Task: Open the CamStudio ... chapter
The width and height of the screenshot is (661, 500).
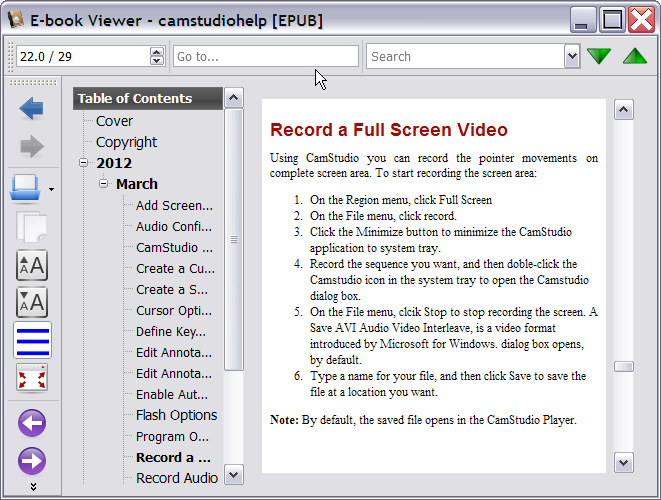Action: coord(174,247)
